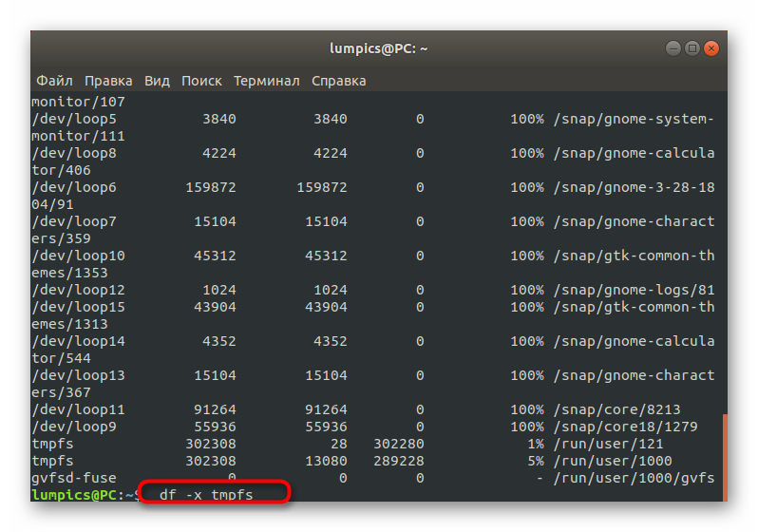Screen dimensions: 758x532
Task: Click the gvfsd-fuse filesystem entry
Action: point(74,478)
